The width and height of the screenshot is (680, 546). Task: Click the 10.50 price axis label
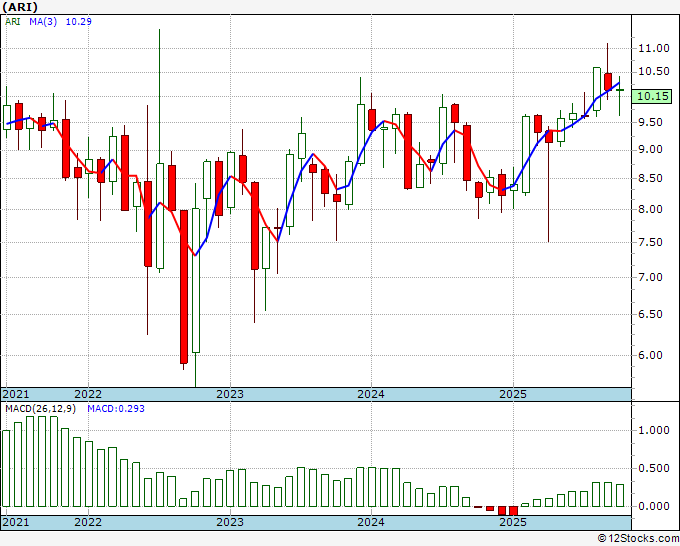(654, 72)
